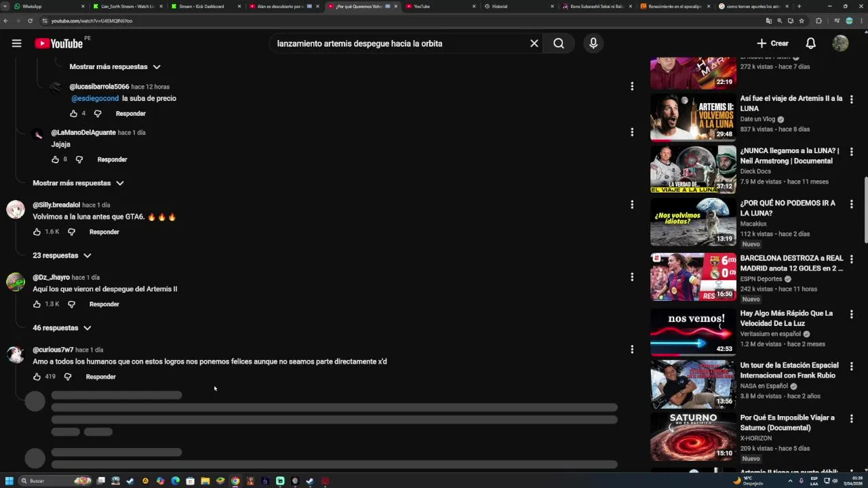Open options menu for @Dz_Jhayro comment
The width and height of the screenshot is (868, 488).
(632, 277)
